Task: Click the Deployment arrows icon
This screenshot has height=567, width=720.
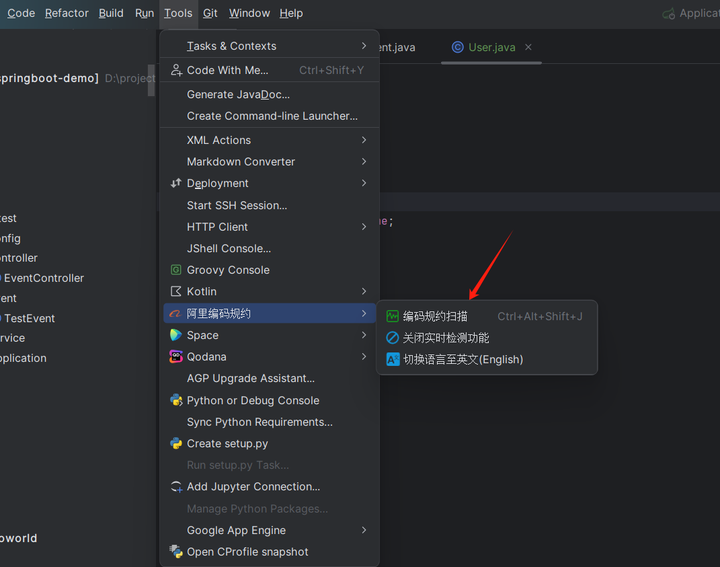Action: click(x=176, y=183)
